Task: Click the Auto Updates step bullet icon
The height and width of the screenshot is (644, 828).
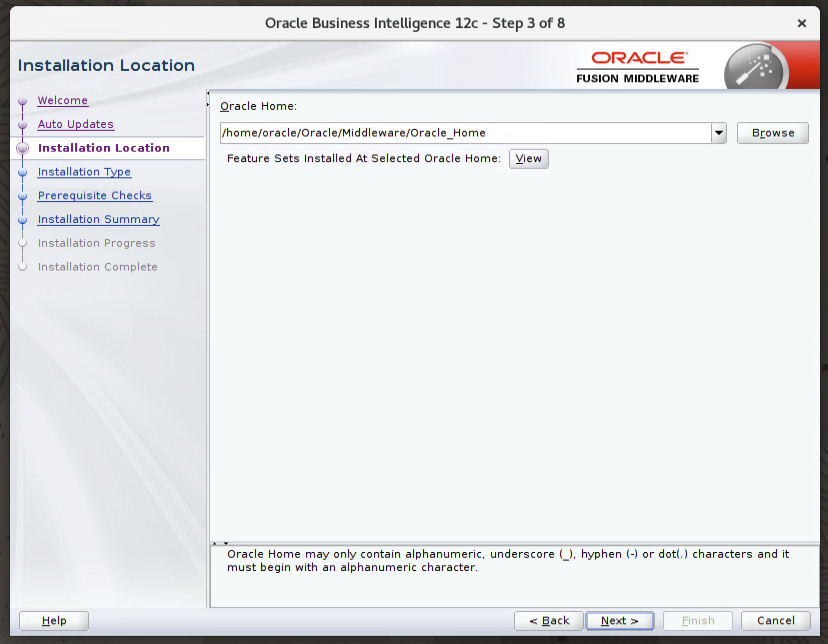Action: tap(22, 125)
